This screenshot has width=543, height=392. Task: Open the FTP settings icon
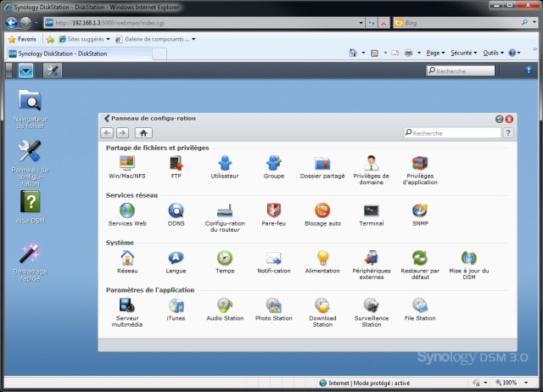tap(176, 167)
